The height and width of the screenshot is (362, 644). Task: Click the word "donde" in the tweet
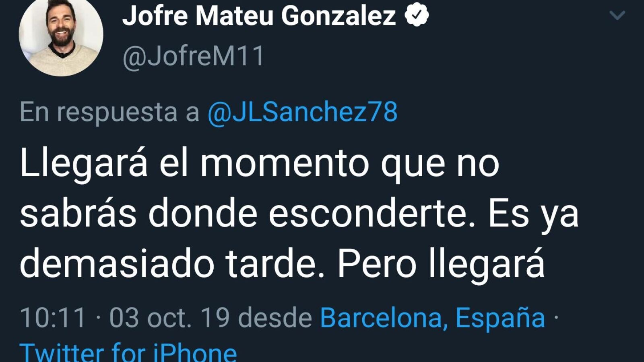[x=202, y=214]
